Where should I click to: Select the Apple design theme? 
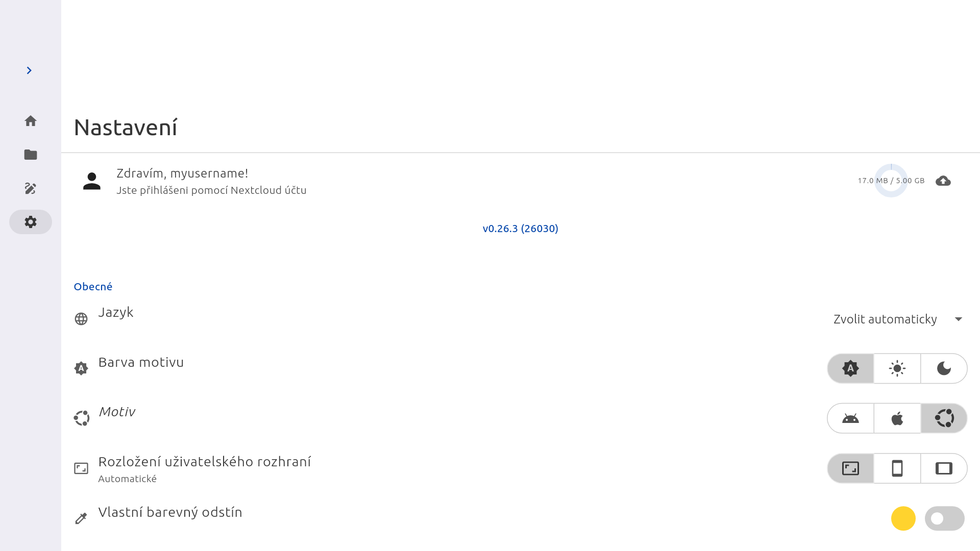pyautogui.click(x=897, y=418)
